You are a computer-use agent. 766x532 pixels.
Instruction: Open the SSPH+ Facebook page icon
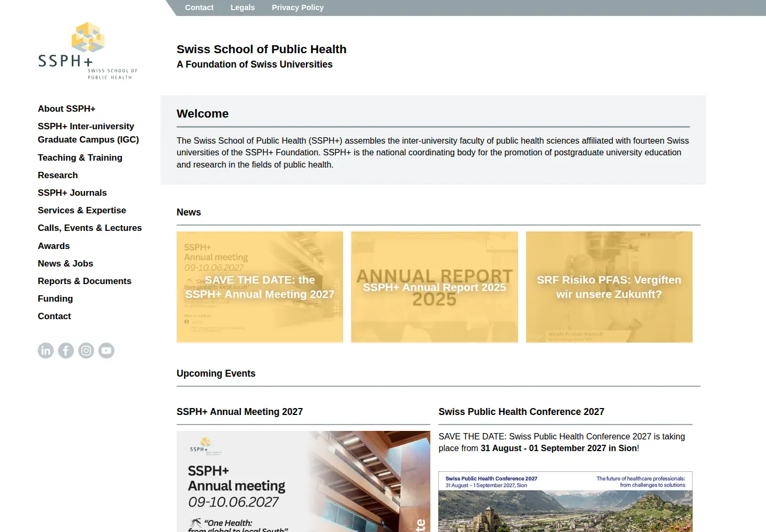[66, 351]
